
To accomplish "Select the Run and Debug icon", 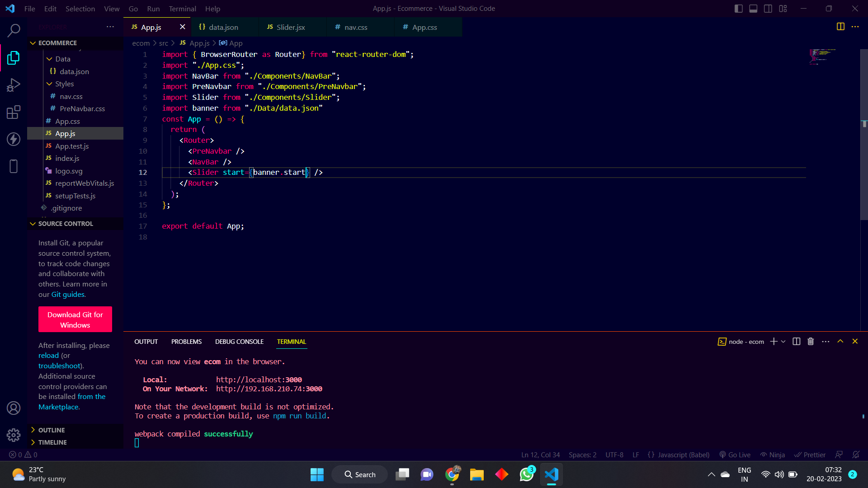I will click(x=14, y=84).
